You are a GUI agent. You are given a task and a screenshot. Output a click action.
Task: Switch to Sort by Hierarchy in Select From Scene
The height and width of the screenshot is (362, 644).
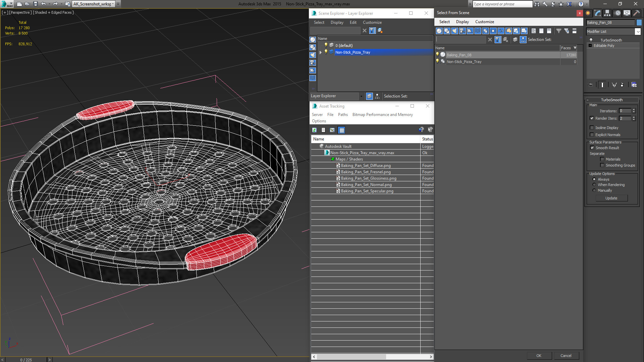[x=523, y=40]
